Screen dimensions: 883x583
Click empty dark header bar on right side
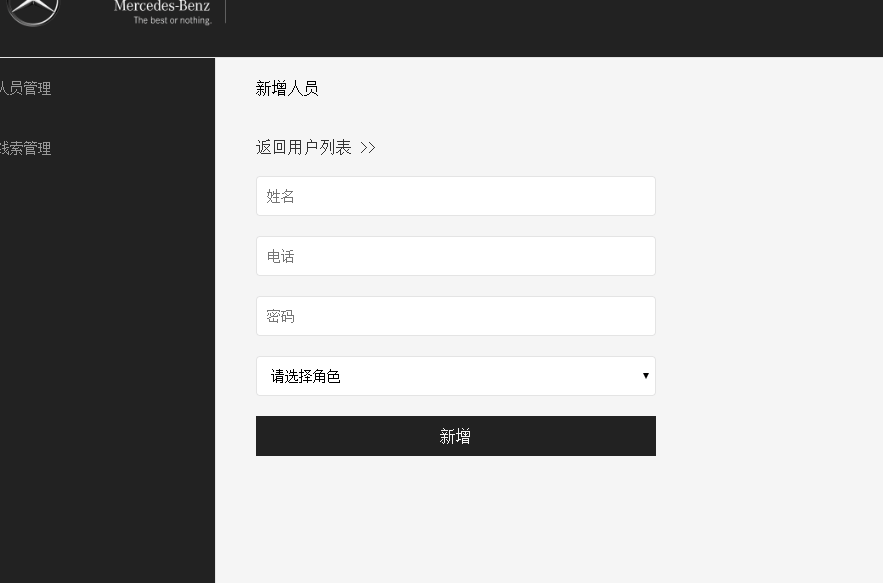click(x=600, y=28)
